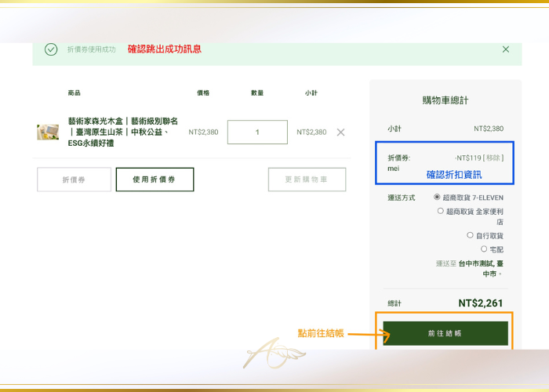Select 自行取貨 shipping option

click(x=471, y=235)
